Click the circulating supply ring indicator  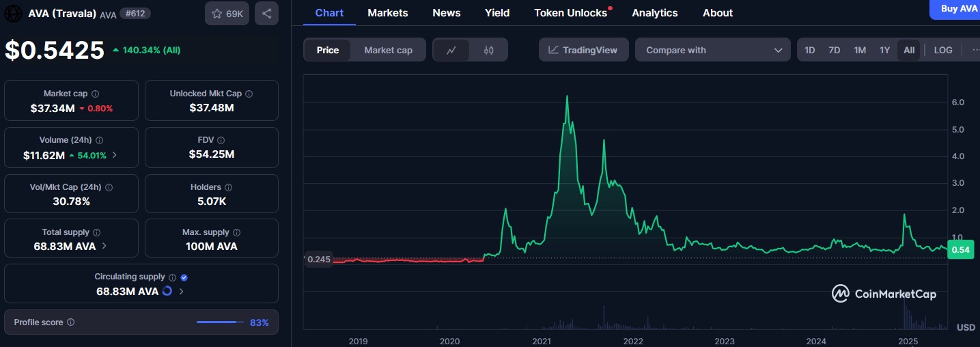click(167, 292)
